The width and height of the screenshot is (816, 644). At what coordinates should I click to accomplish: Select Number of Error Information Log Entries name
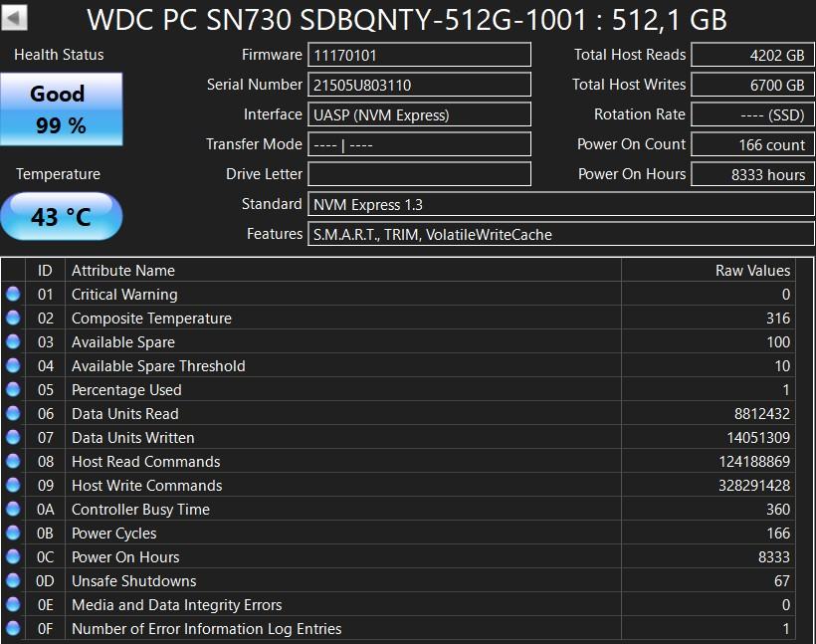[x=207, y=628]
